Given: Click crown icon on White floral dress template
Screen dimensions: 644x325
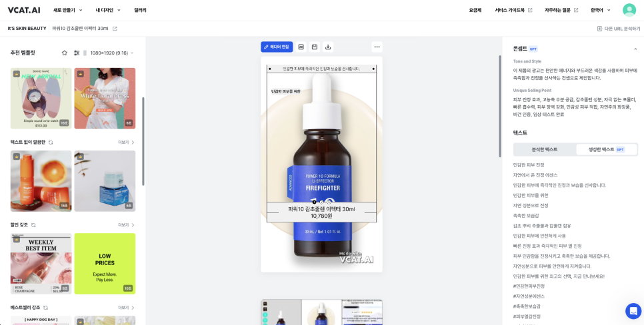Looking at the screenshot, I should (x=81, y=75).
